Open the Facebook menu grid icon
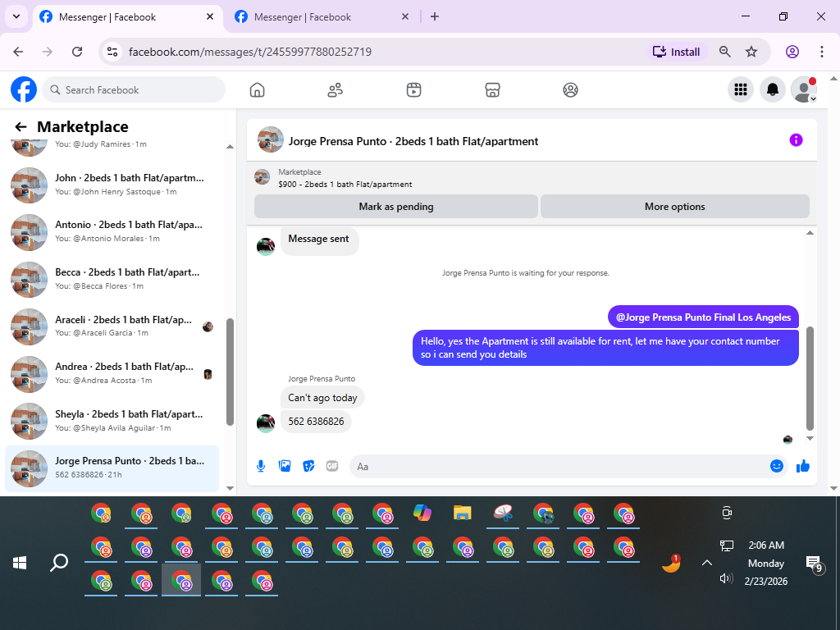Viewport: 840px width, 630px height. pyautogui.click(x=741, y=89)
